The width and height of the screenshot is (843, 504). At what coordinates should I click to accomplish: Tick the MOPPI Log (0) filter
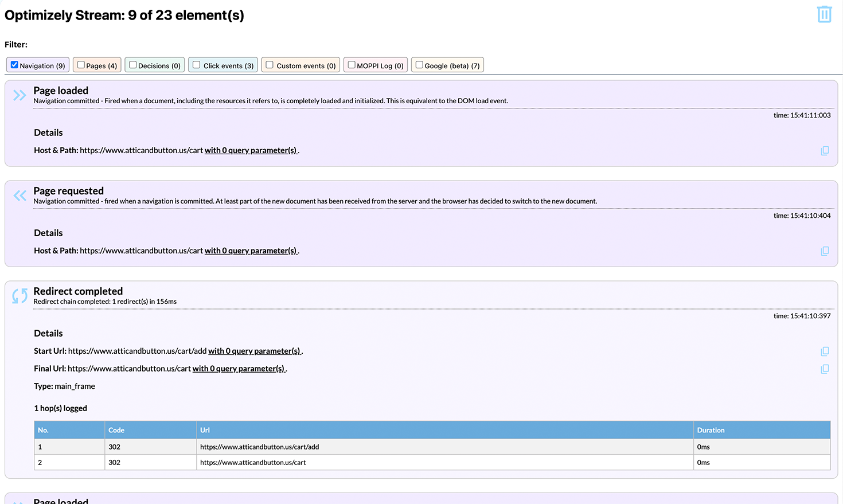coord(352,65)
